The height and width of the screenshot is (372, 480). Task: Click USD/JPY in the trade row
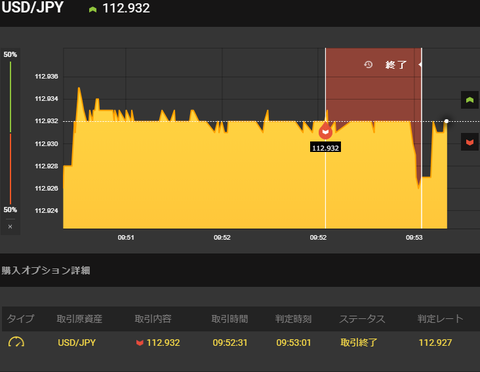pos(77,343)
